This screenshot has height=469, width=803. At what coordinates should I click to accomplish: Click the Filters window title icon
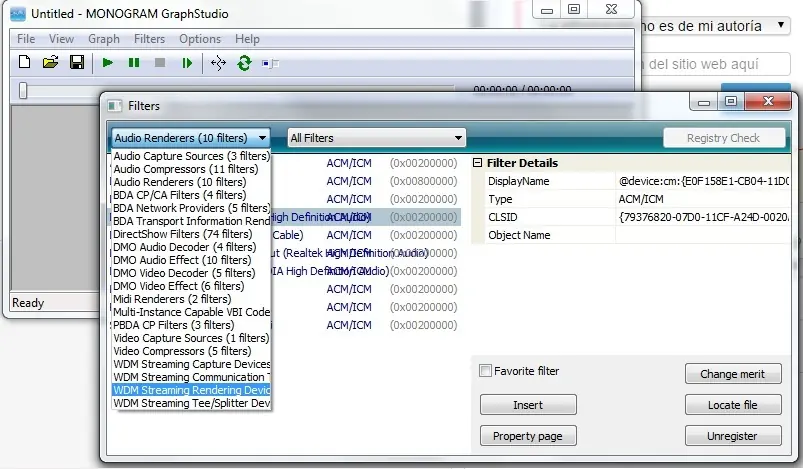coord(115,106)
